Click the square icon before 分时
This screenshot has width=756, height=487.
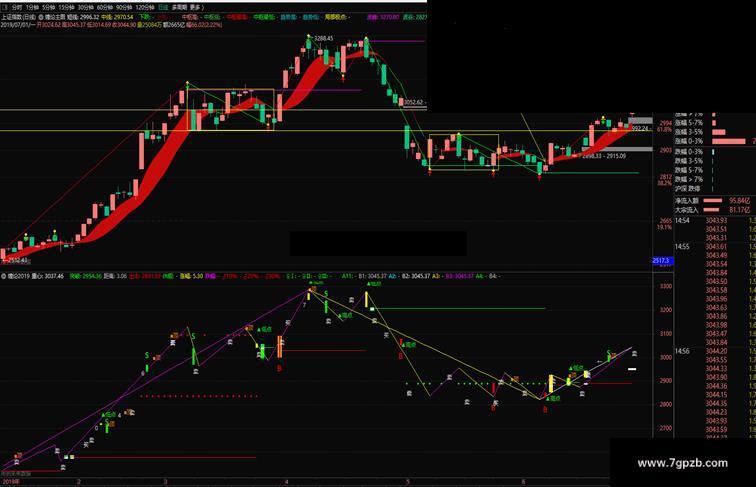pyautogui.click(x=4, y=8)
